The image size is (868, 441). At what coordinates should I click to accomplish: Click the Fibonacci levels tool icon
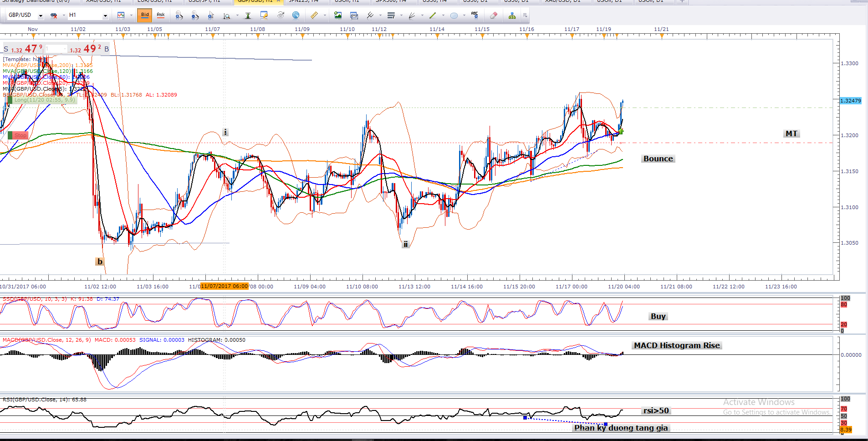click(391, 15)
